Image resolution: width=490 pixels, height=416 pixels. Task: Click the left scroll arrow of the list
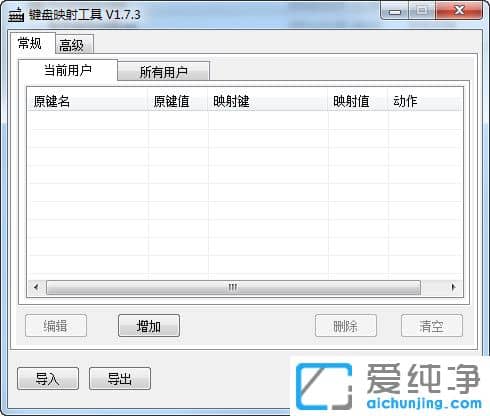pyautogui.click(x=36, y=287)
